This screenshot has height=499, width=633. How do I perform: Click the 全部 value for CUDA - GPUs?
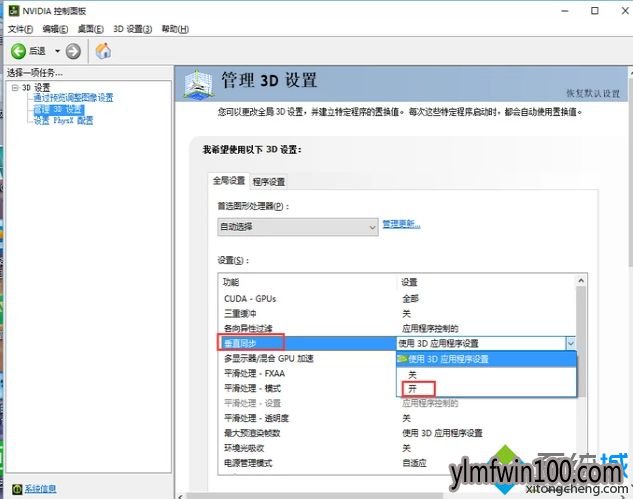pos(410,299)
